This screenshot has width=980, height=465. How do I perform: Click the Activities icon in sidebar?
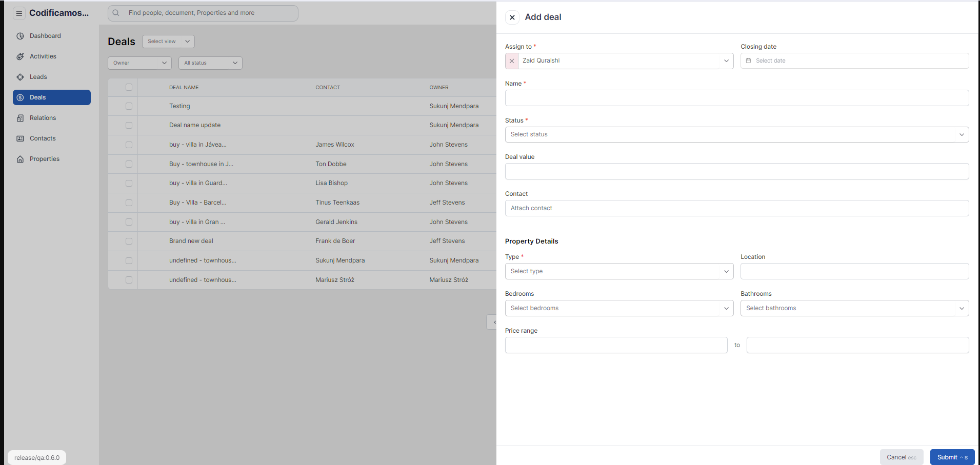[x=20, y=56]
